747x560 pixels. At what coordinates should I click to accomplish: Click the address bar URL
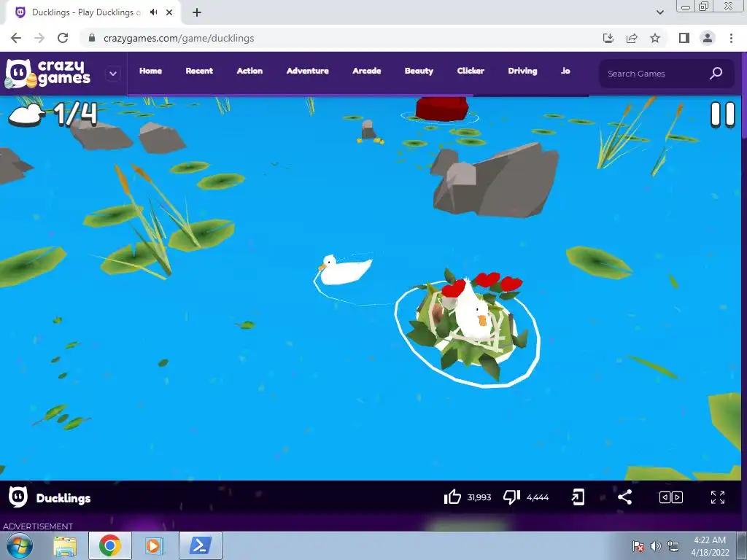[179, 38]
